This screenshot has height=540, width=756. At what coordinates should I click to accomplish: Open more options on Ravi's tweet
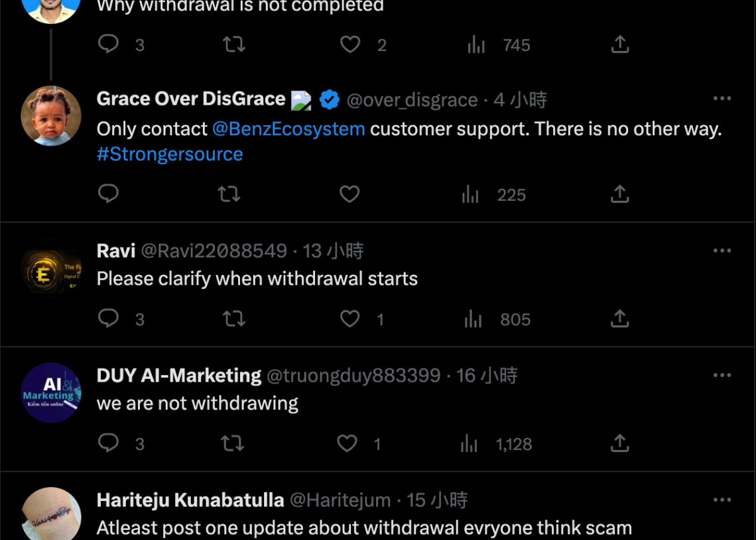pyautogui.click(x=722, y=250)
